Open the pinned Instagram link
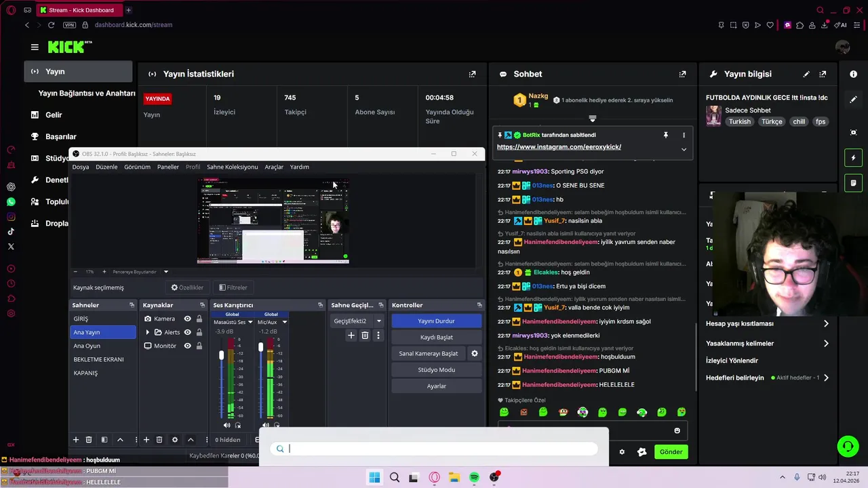This screenshot has height=488, width=868. pyautogui.click(x=559, y=147)
